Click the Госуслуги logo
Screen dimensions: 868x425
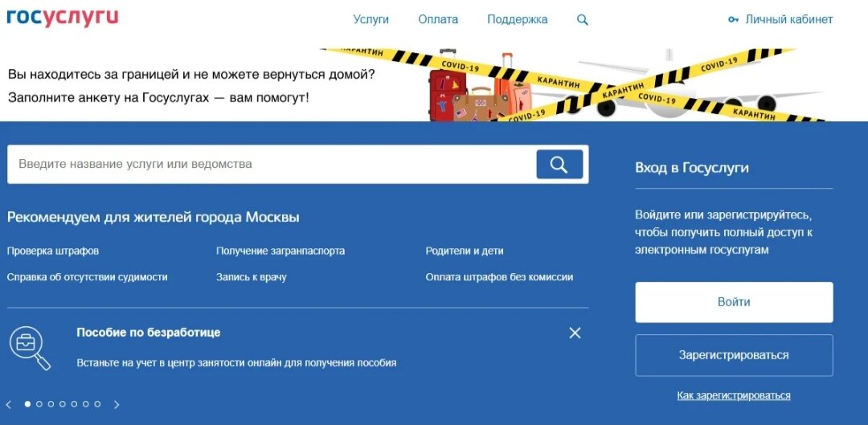coord(63,18)
